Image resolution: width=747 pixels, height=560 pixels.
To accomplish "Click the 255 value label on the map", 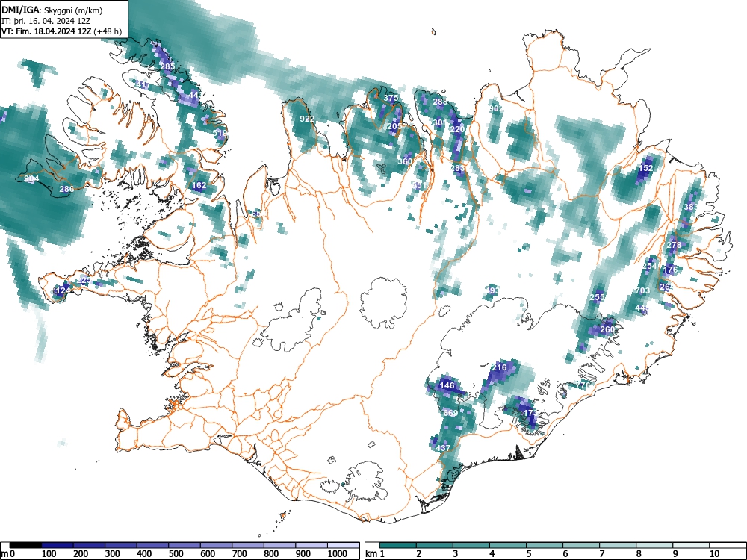I will 597,298.
